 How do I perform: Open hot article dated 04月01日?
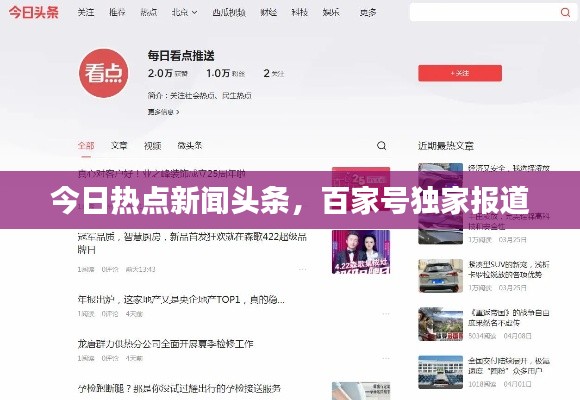(509, 366)
